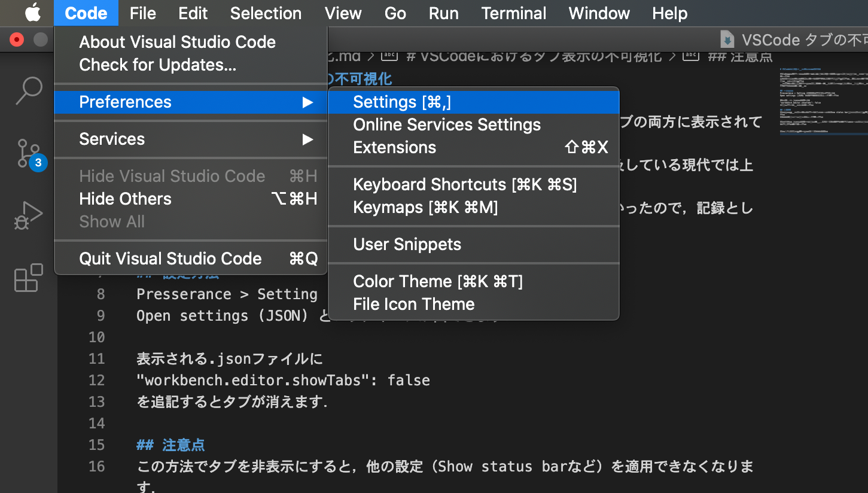The width and height of the screenshot is (868, 493).
Task: Choose File Icon Theme
Action: (474, 305)
